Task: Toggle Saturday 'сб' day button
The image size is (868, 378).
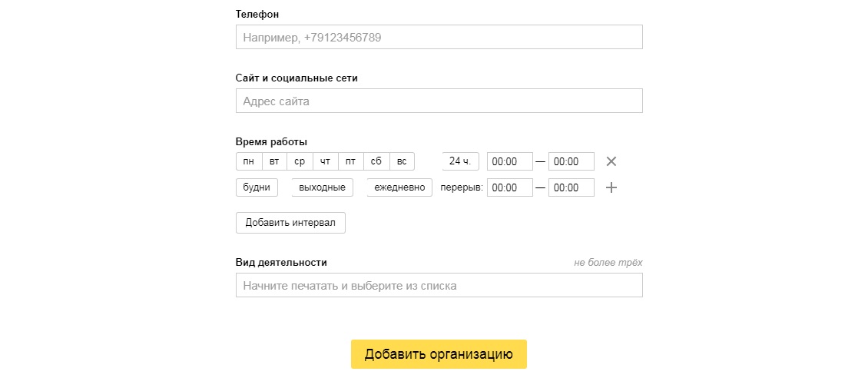Action: point(376,161)
